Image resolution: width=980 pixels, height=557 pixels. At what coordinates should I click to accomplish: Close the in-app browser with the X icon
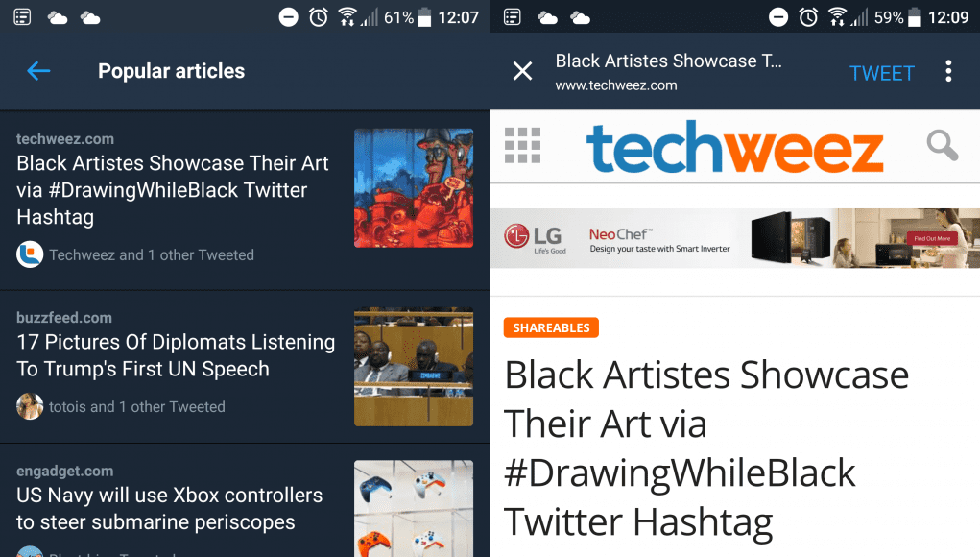point(522,71)
